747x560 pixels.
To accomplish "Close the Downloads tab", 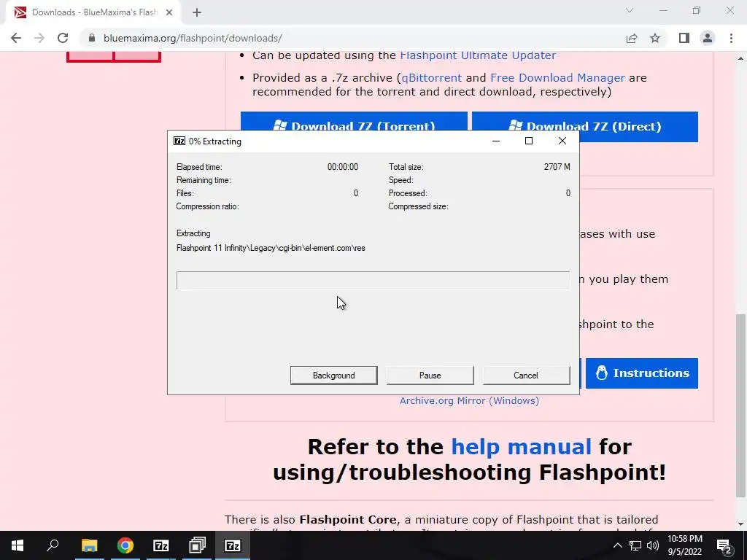I will 169,12.
